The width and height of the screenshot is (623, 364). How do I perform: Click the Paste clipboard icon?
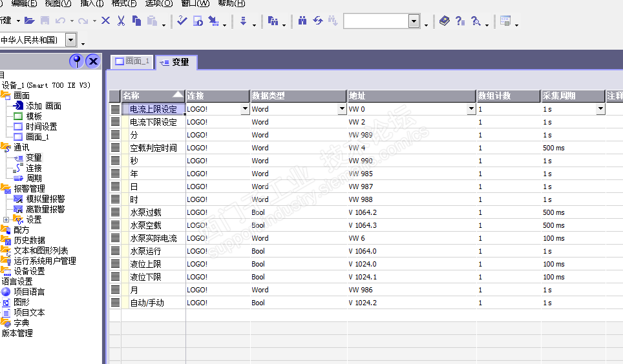coord(152,21)
